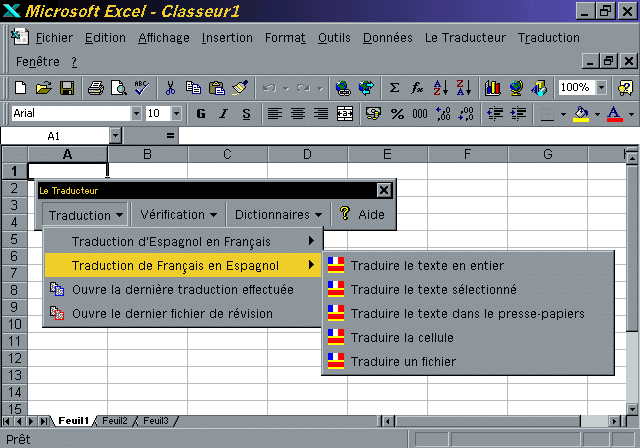Toggle align left
The image size is (640, 448).
pos(275,113)
